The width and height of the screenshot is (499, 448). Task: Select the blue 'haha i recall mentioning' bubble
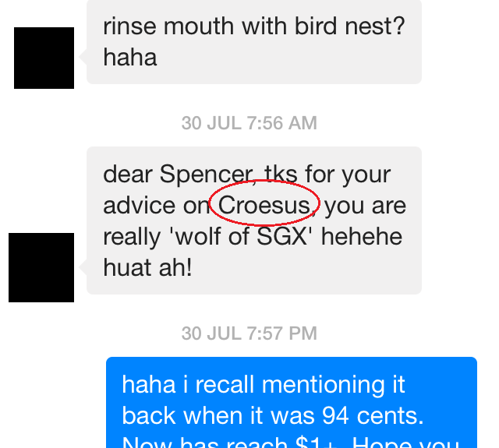pos(292,402)
